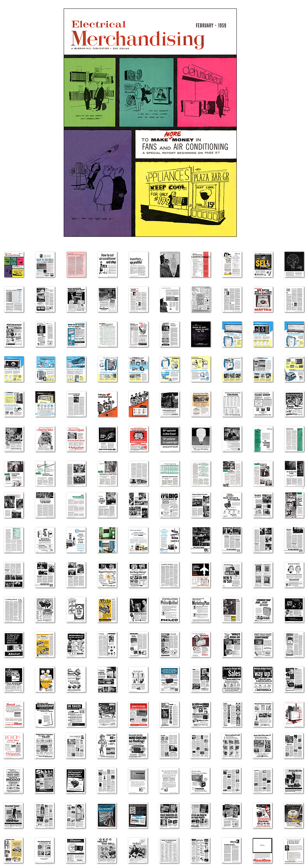307x868 pixels.
Task: Open the Hotpoint 'Reserve Coldpower' ad page
Action: click(76, 439)
